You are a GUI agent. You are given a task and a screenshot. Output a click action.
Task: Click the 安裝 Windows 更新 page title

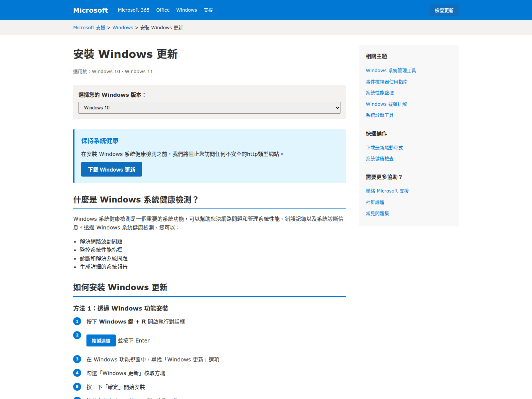pos(125,54)
